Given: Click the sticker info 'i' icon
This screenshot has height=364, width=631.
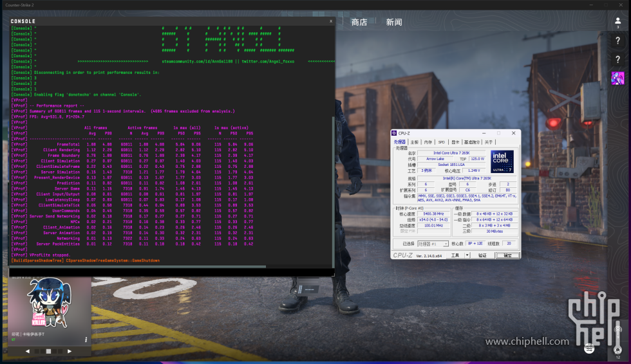Looking at the screenshot, I should [86, 340].
